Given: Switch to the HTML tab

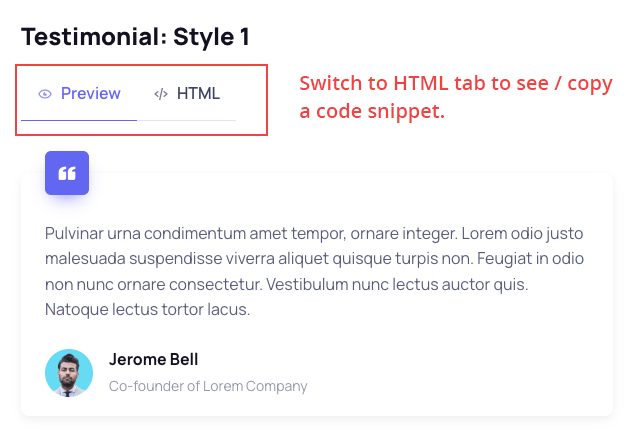Looking at the screenshot, I should (187, 94).
